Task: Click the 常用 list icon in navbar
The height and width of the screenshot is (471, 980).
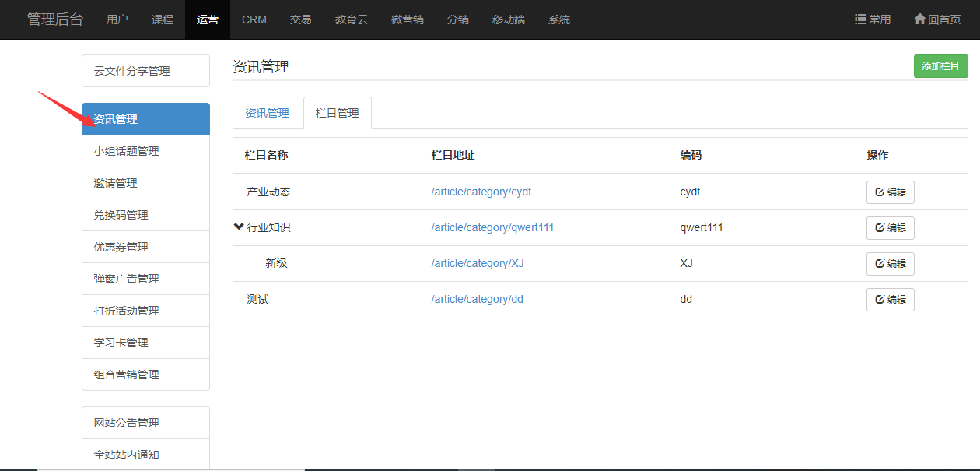Action: pyautogui.click(x=860, y=19)
